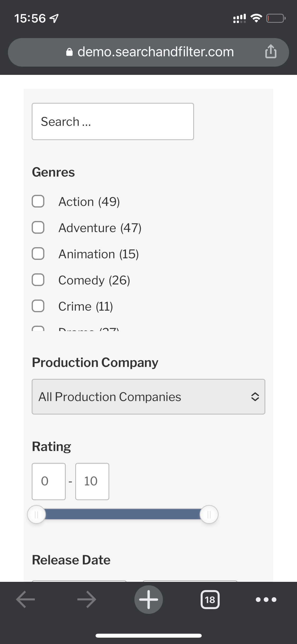Check the Animation (15) genre checkbox
297x644 pixels.
click(x=38, y=254)
